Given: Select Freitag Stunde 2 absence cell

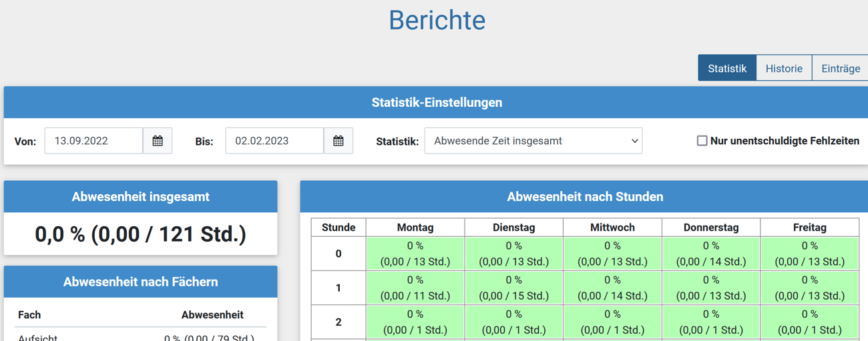Looking at the screenshot, I should tap(809, 322).
